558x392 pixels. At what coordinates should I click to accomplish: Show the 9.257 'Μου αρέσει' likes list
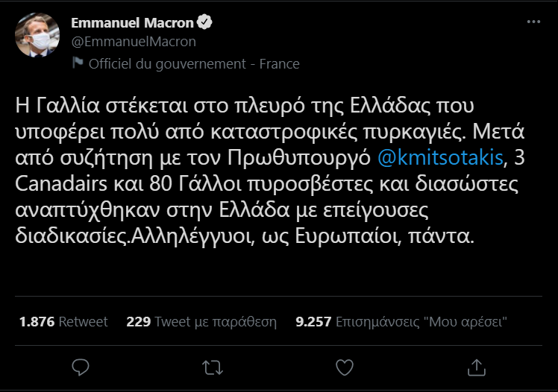click(x=402, y=322)
